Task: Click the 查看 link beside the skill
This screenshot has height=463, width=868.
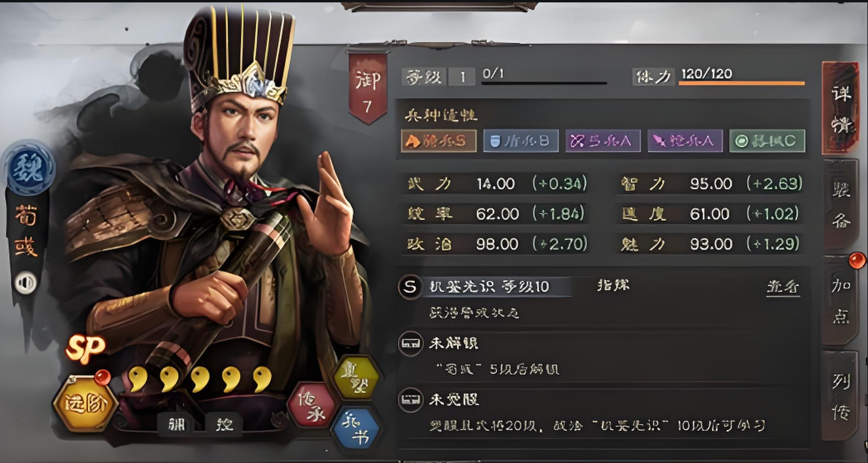Action: pyautogui.click(x=782, y=287)
